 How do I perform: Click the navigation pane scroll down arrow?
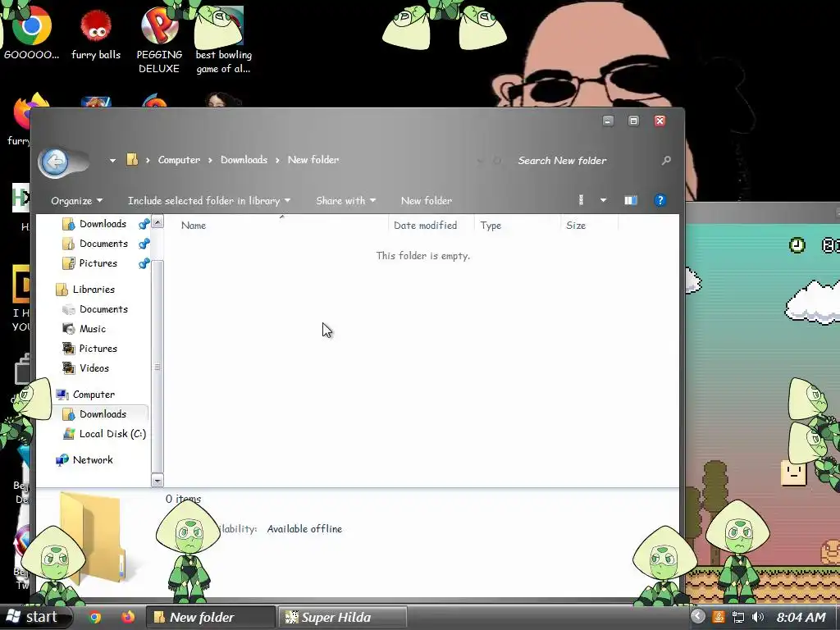coord(157,481)
